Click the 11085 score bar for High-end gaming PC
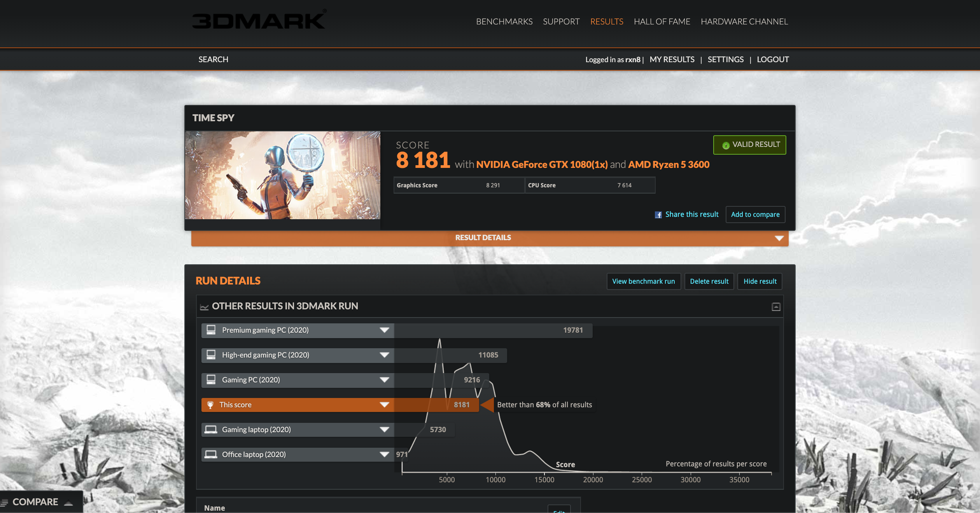 [x=450, y=355]
